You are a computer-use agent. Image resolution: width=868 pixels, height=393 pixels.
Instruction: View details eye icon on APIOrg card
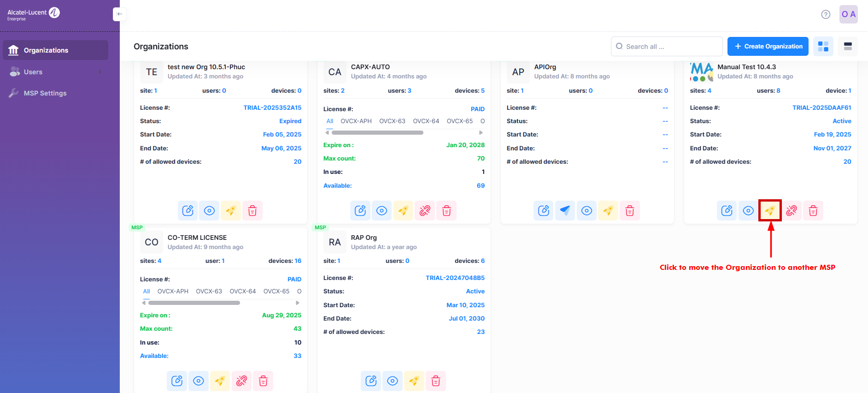(x=586, y=211)
